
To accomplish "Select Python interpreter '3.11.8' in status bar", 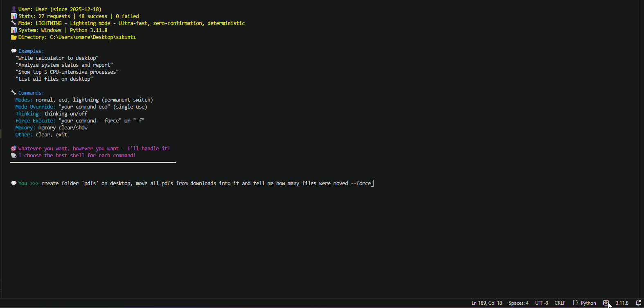I will (622, 303).
